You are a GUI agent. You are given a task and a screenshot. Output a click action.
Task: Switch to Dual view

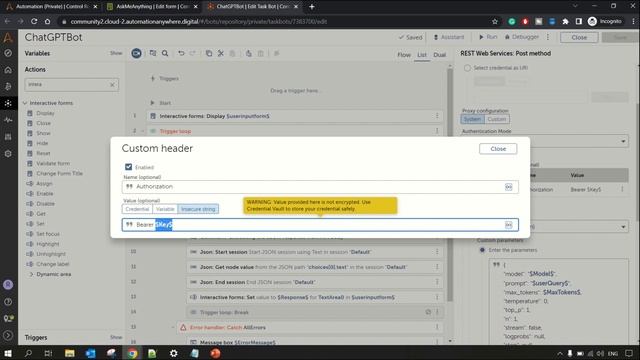tap(440, 55)
